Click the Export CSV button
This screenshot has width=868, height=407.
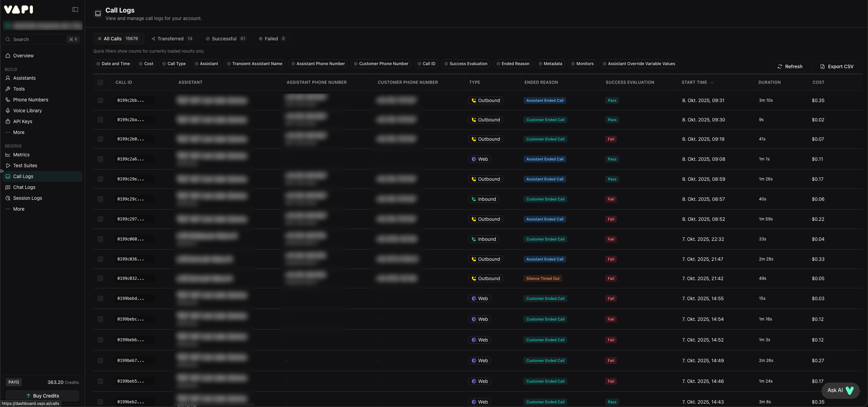point(836,66)
